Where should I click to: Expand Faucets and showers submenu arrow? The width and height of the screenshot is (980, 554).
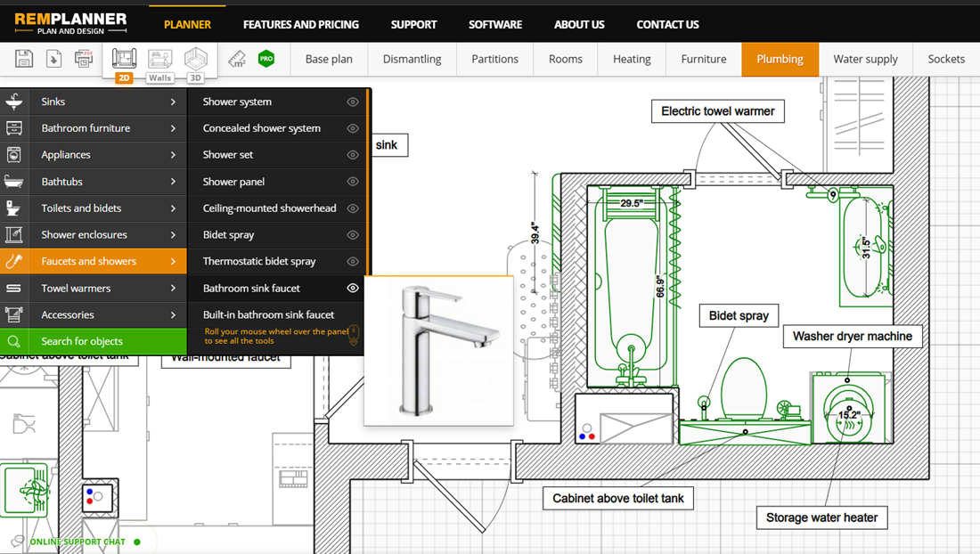173,261
